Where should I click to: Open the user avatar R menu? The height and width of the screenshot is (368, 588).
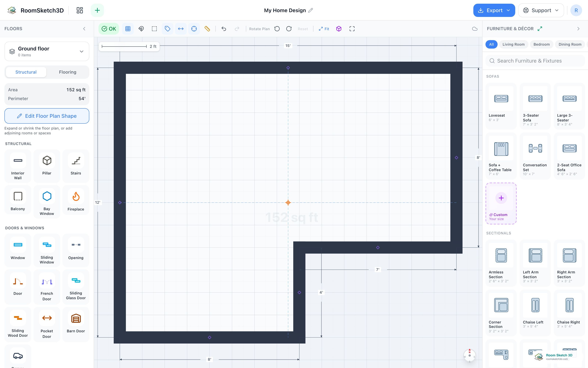576,10
